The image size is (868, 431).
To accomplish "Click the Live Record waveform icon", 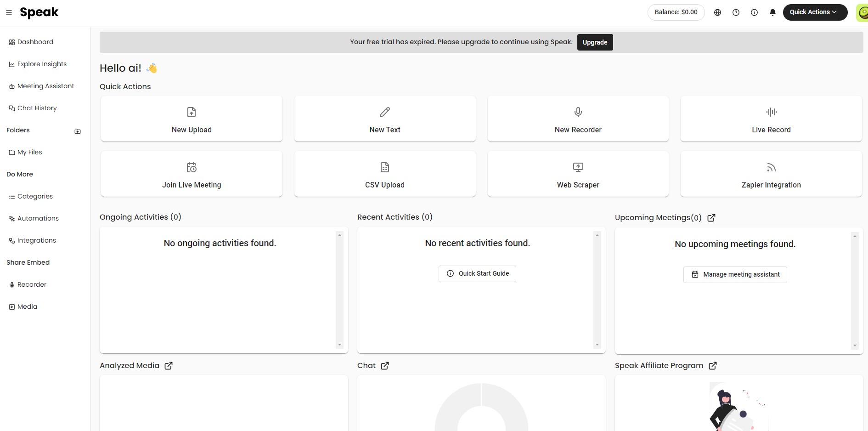I will point(772,112).
